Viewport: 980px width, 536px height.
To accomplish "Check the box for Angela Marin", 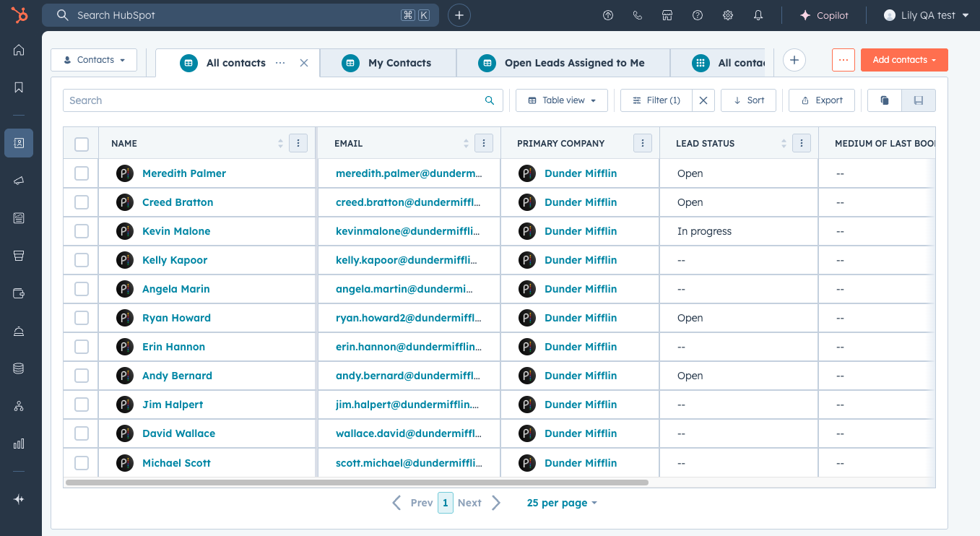I will (82, 289).
